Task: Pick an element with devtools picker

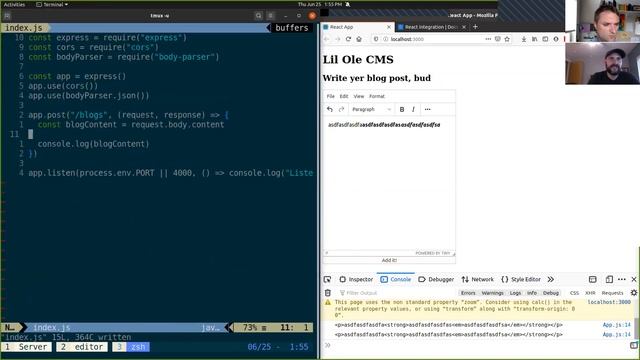Action: (327, 280)
